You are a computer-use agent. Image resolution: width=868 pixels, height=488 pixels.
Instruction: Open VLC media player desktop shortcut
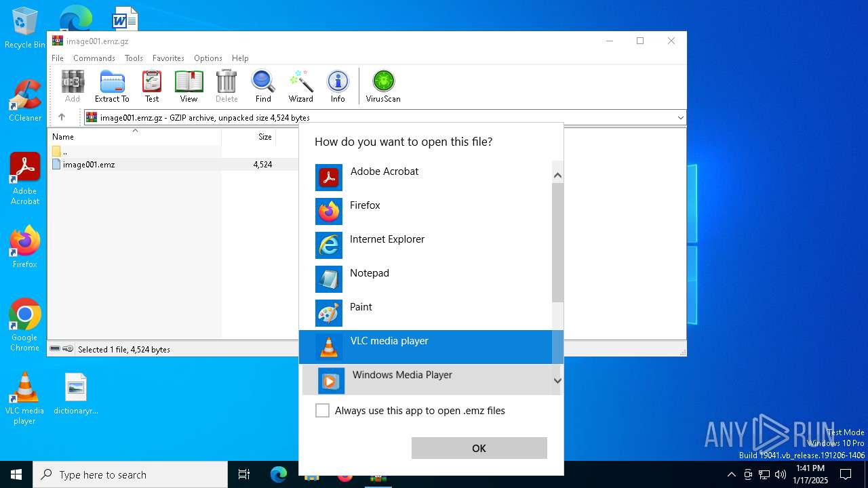point(24,399)
